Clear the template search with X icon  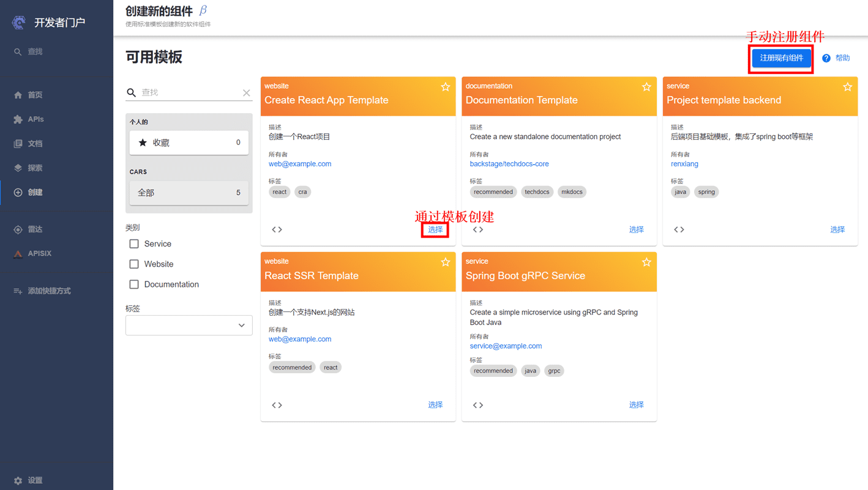(x=246, y=93)
